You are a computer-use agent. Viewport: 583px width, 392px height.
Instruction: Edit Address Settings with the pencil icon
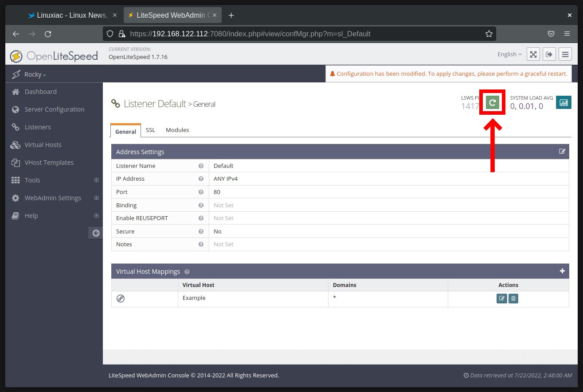point(562,151)
